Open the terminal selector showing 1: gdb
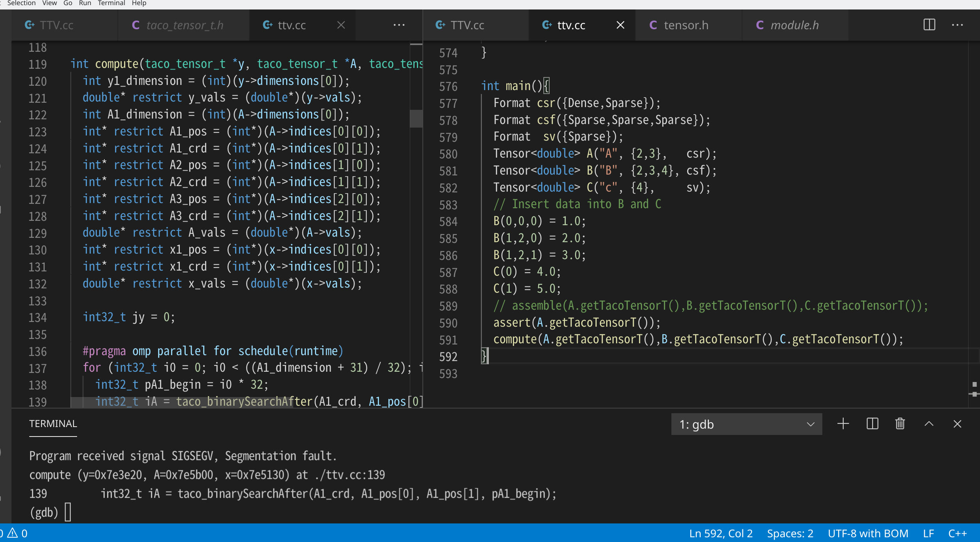 [x=746, y=424]
